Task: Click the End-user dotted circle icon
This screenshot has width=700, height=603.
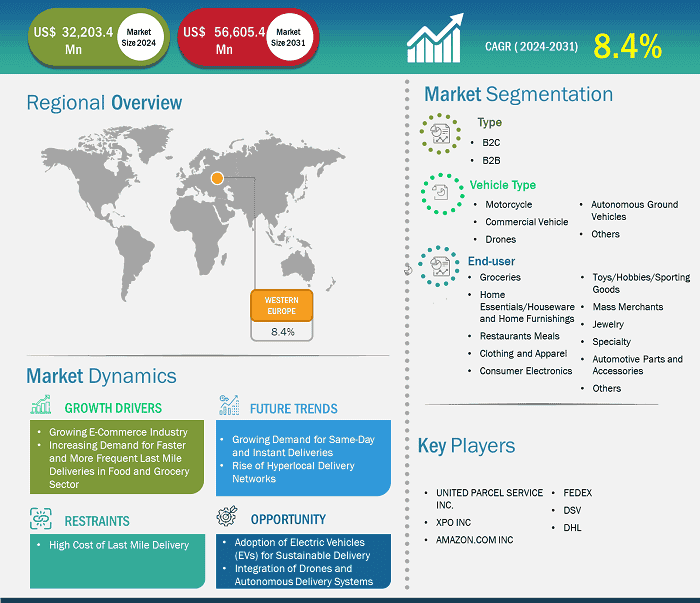Action: [x=439, y=266]
